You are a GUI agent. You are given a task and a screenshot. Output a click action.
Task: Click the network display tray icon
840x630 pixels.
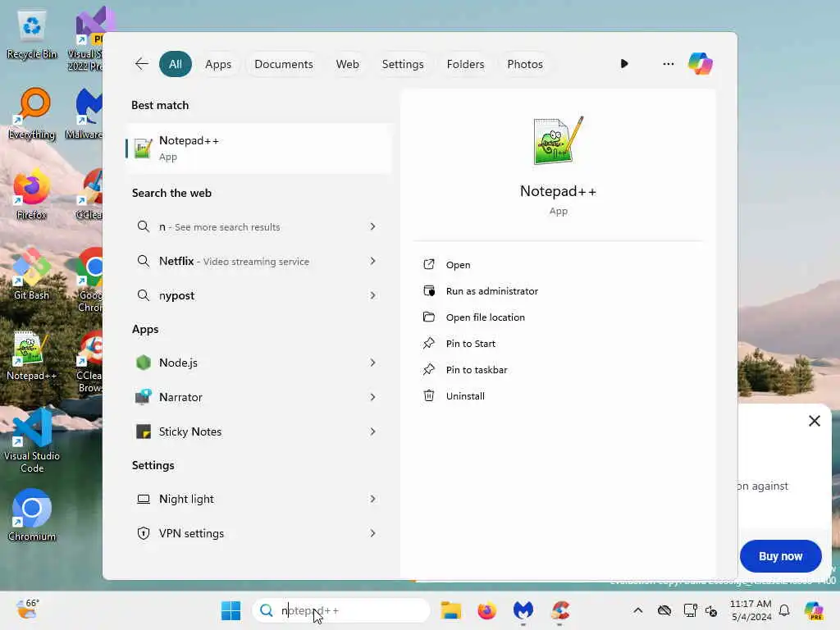[690, 610]
